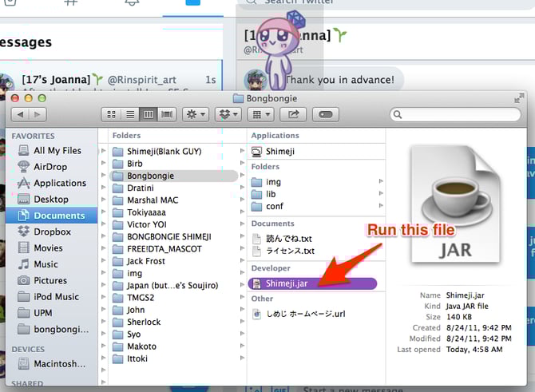
Task: Select Documents in the sidebar
Action: [x=52, y=216]
